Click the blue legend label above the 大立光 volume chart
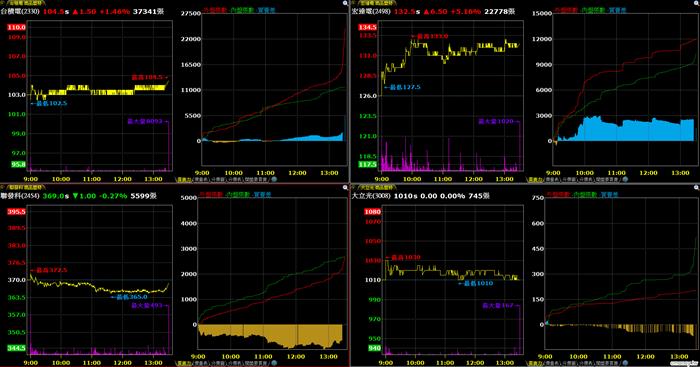 (609, 194)
